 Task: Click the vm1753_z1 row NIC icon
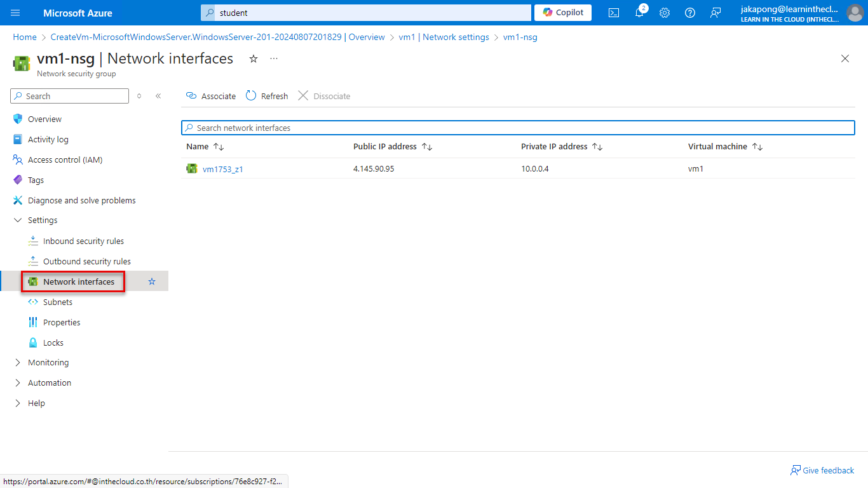(191, 168)
